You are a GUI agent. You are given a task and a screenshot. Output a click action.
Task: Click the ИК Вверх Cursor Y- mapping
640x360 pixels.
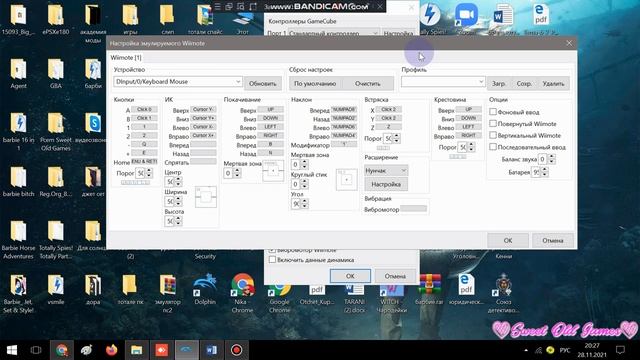click(x=203, y=109)
